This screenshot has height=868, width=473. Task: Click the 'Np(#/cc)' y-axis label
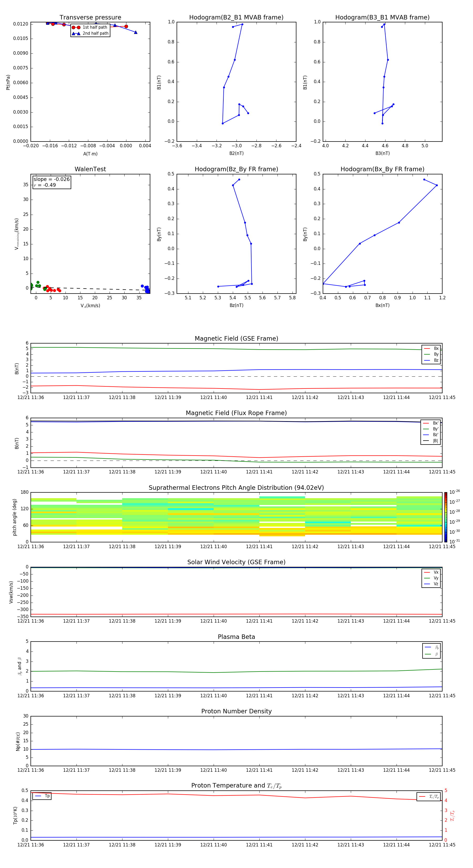pyautogui.click(x=18, y=741)
